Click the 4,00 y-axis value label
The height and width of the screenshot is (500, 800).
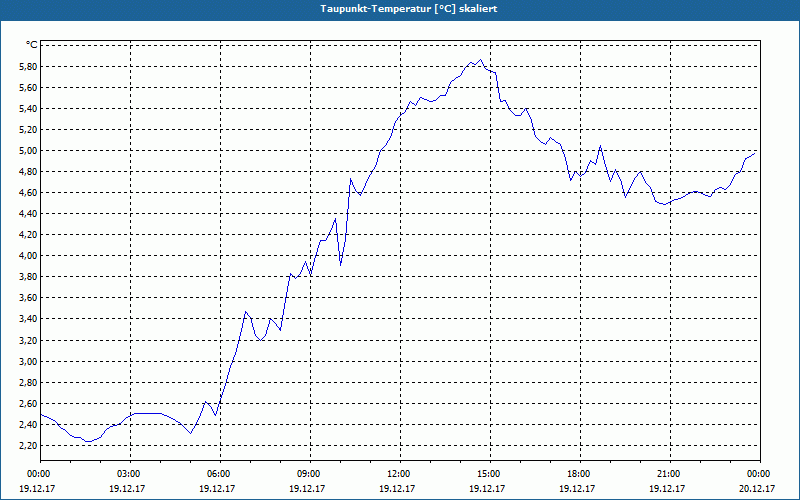pos(29,256)
